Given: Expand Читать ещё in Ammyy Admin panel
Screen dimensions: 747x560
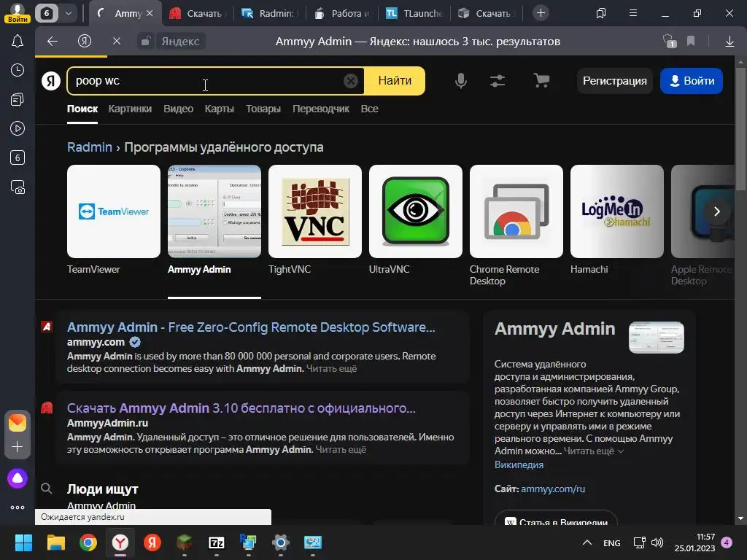Looking at the screenshot, I should click(x=594, y=451).
